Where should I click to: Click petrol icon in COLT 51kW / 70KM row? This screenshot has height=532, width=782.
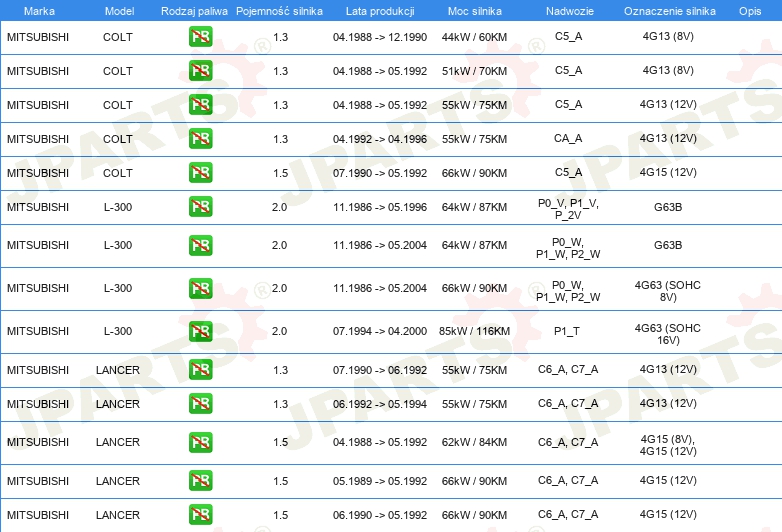click(x=200, y=71)
